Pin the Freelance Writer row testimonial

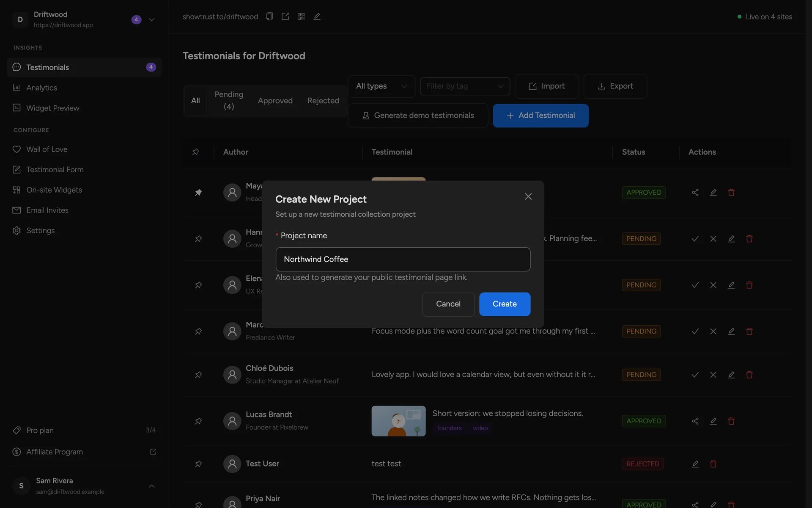pos(198,331)
